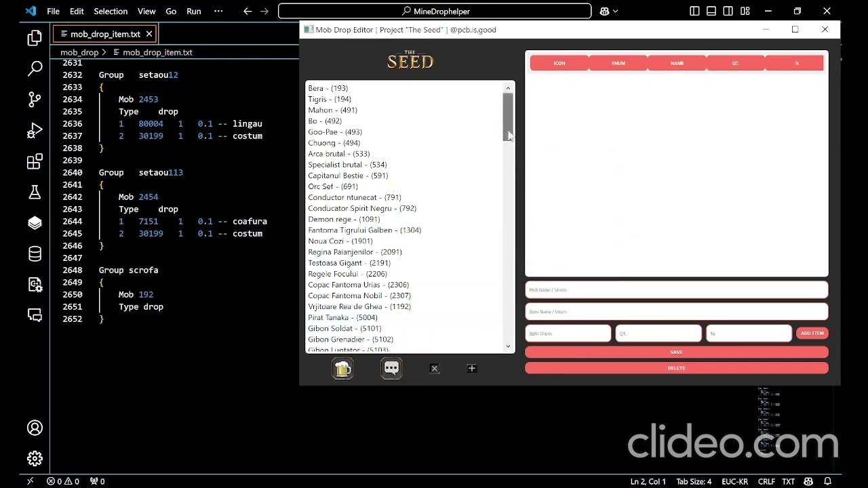Click the notifications bell in status bar
The image size is (868, 488).
click(827, 481)
